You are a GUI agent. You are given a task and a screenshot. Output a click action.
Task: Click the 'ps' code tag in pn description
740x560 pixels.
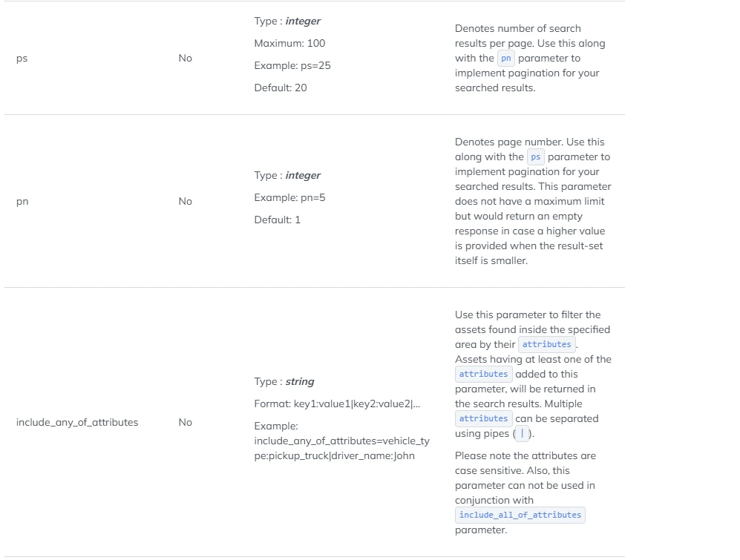[536, 157]
